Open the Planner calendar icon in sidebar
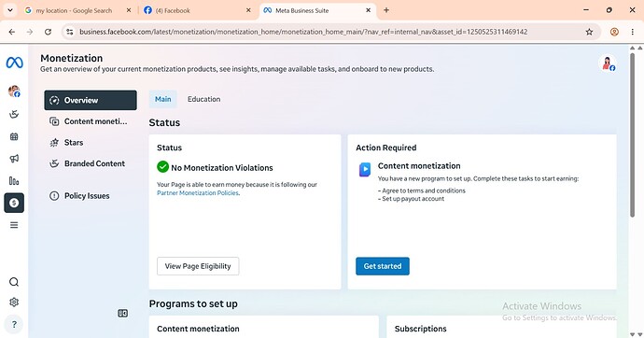Image resolution: width=644 pixels, height=338 pixels. point(14,136)
